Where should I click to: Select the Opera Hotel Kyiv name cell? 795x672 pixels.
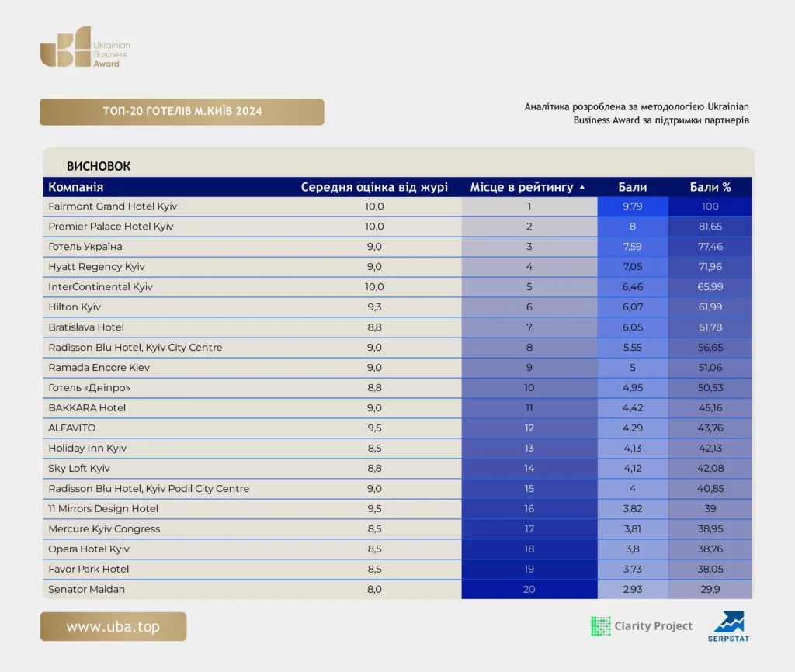coord(89,549)
